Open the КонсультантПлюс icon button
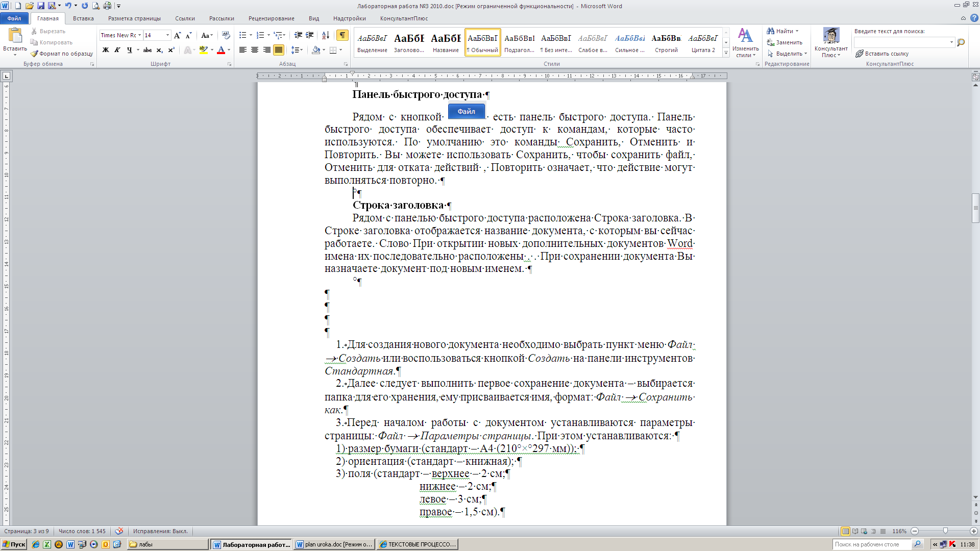 [x=831, y=43]
